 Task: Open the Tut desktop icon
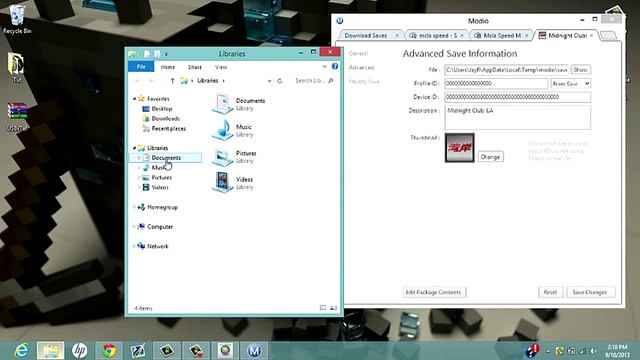[16, 67]
